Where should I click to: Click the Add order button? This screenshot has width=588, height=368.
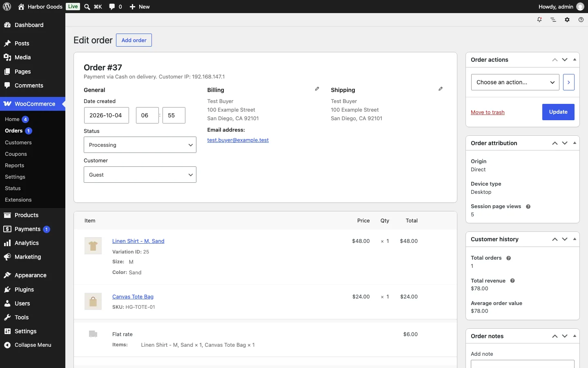(x=134, y=40)
